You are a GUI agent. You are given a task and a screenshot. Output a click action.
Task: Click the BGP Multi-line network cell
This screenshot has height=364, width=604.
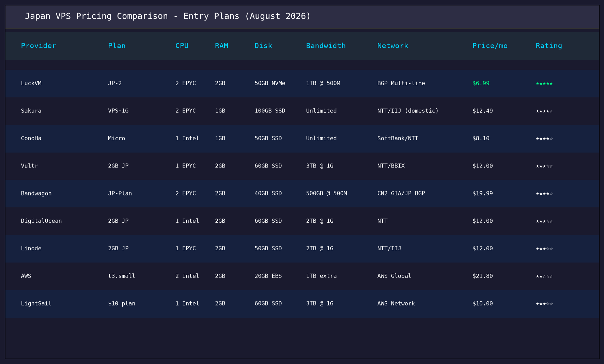tap(401, 83)
